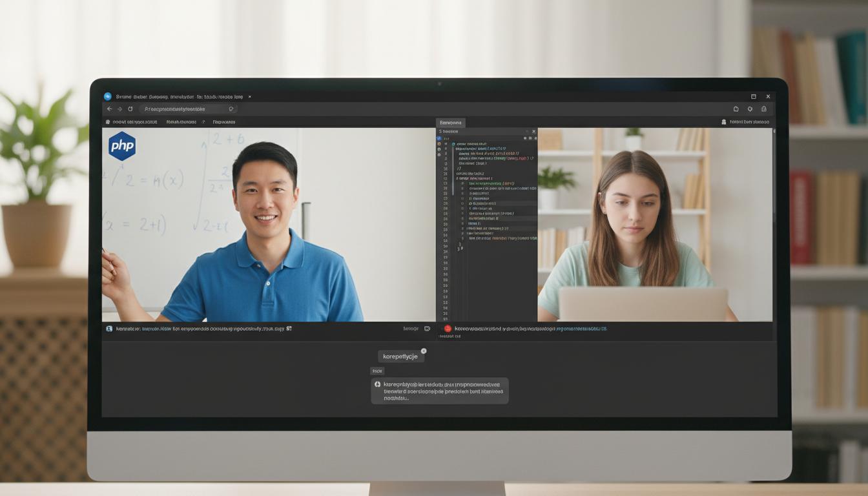Screen dimensions: 868x496
Task: Click the red record indicator below the video
Action: point(448,329)
